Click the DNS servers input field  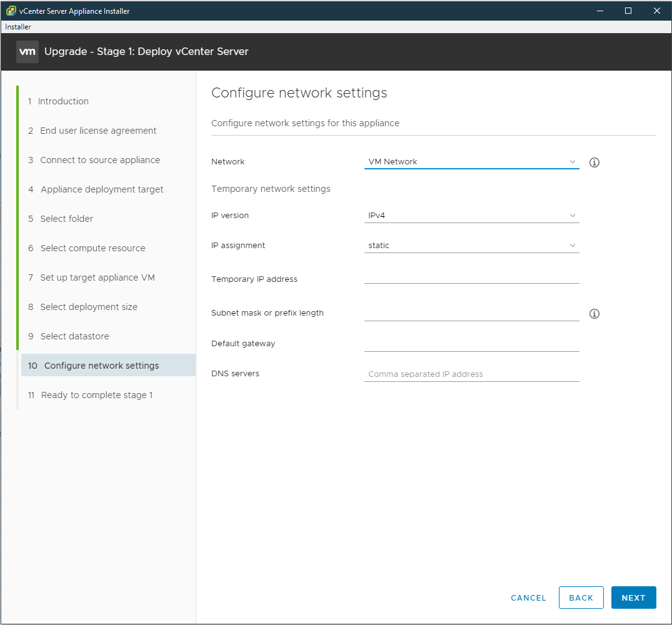pyautogui.click(x=471, y=373)
